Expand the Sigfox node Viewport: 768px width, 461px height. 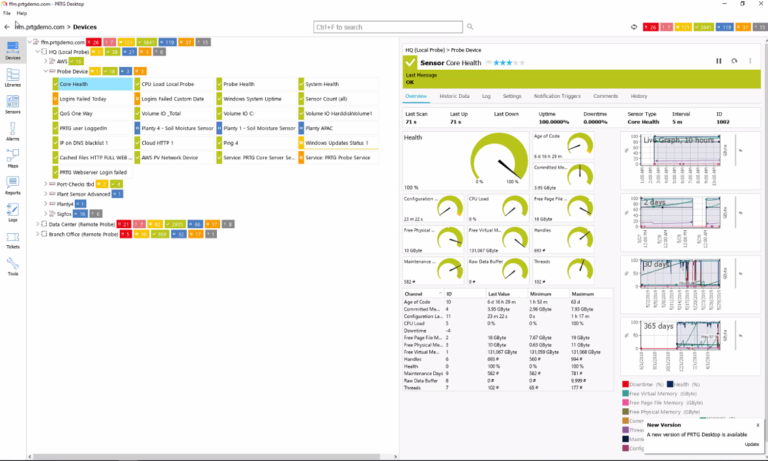[x=46, y=214]
